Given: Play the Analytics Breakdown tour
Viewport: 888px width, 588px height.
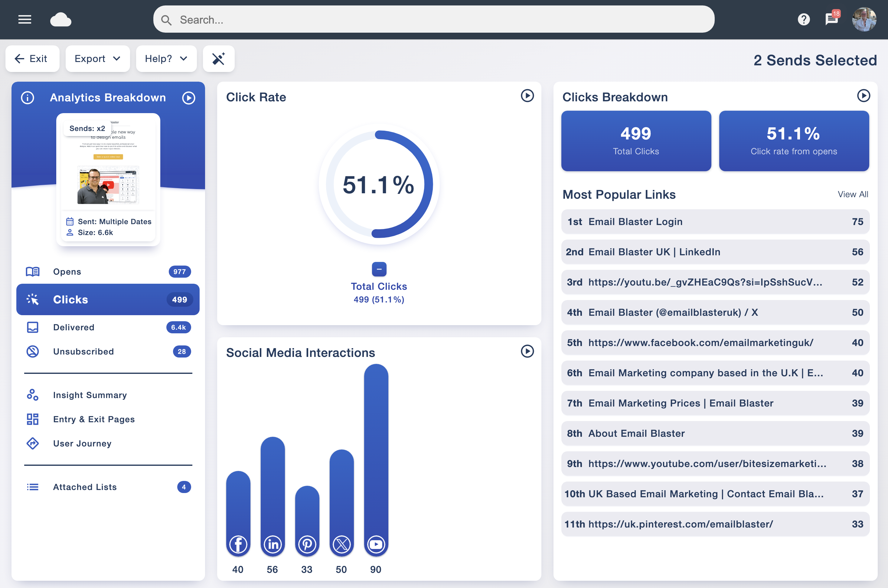Looking at the screenshot, I should tap(189, 98).
